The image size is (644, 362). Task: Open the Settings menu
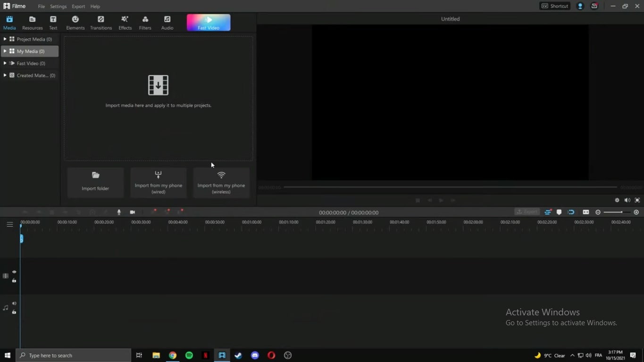59,7
